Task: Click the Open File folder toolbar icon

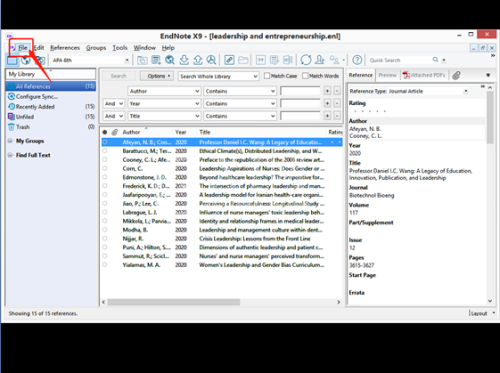Action: tap(243, 60)
